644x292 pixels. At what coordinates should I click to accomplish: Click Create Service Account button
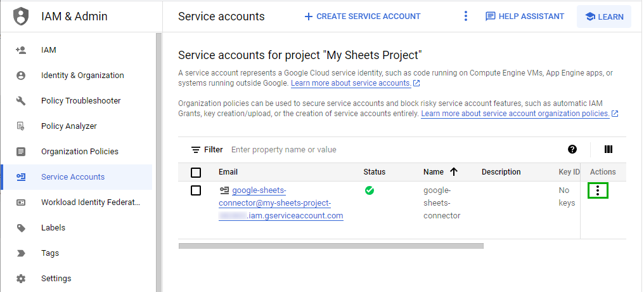pyautogui.click(x=363, y=17)
